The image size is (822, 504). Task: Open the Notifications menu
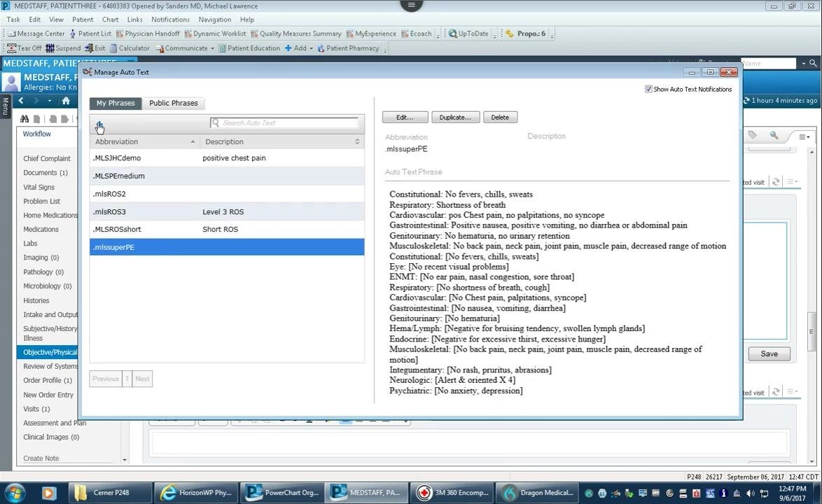tap(170, 20)
